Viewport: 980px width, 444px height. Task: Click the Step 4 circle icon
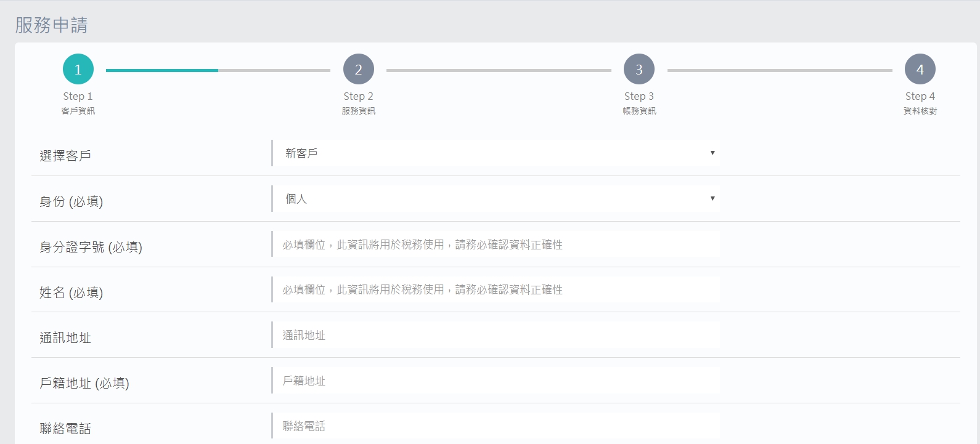[x=920, y=70]
